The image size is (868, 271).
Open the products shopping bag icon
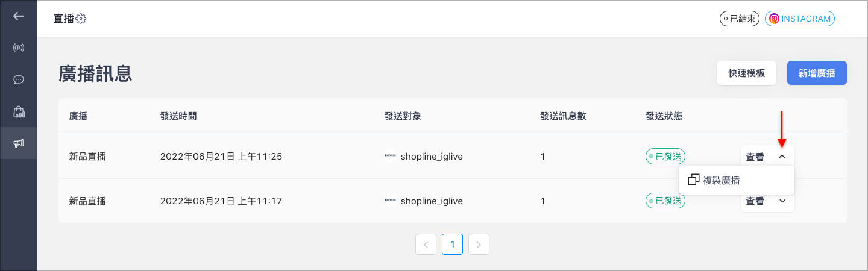[19, 111]
